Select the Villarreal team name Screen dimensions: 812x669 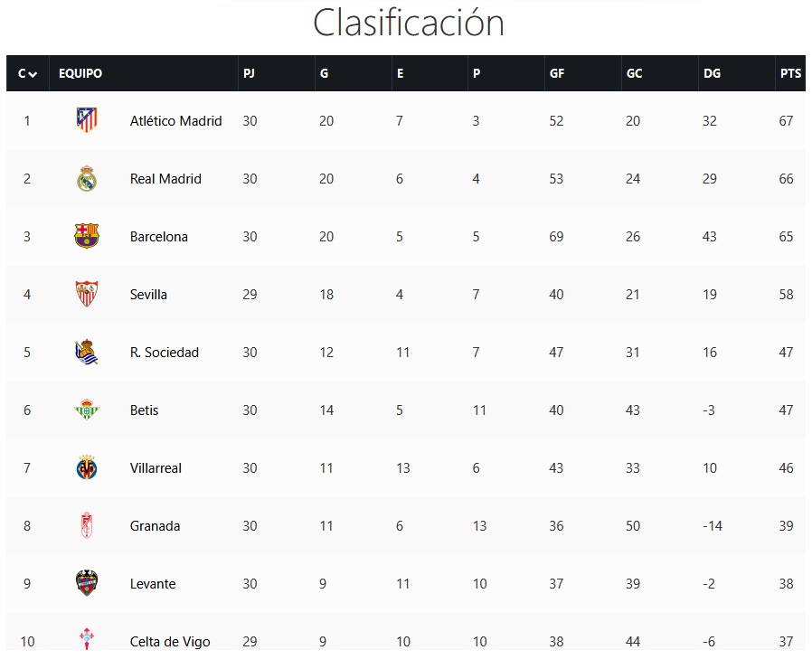point(156,468)
